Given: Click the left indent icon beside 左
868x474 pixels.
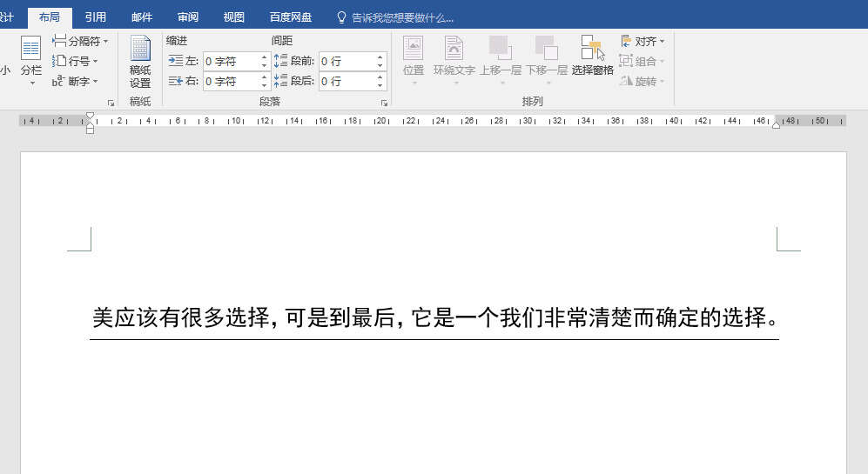Looking at the screenshot, I should pyautogui.click(x=176, y=61).
